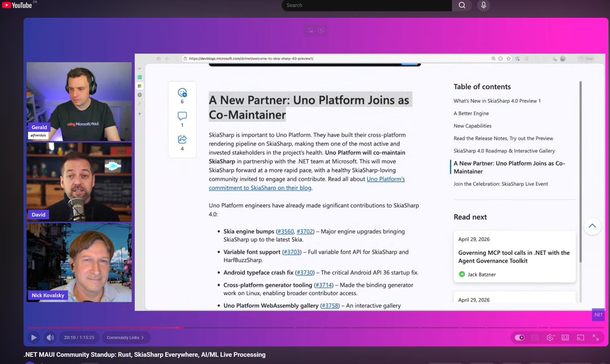Viewport: 610px width, 364px height.
Task: Jump to Join the Celebration: SkiaSharp Live Event
Action: [501, 184]
